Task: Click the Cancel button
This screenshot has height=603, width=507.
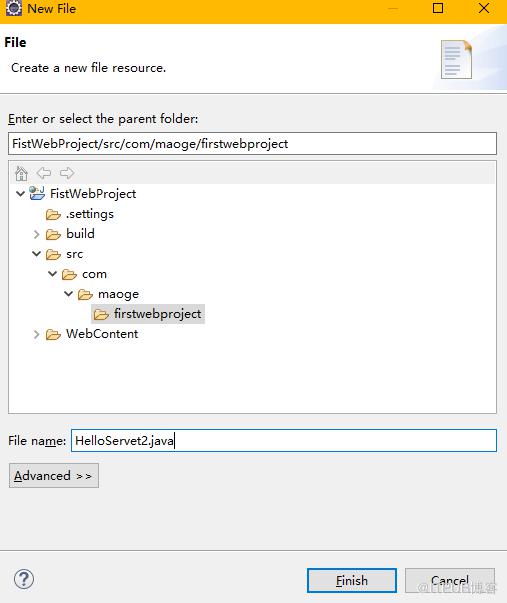Action: [450, 580]
